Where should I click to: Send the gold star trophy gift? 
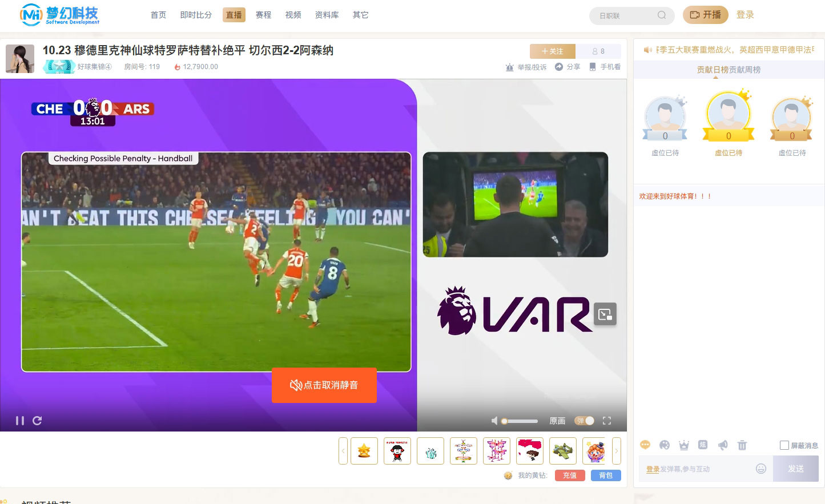364,451
